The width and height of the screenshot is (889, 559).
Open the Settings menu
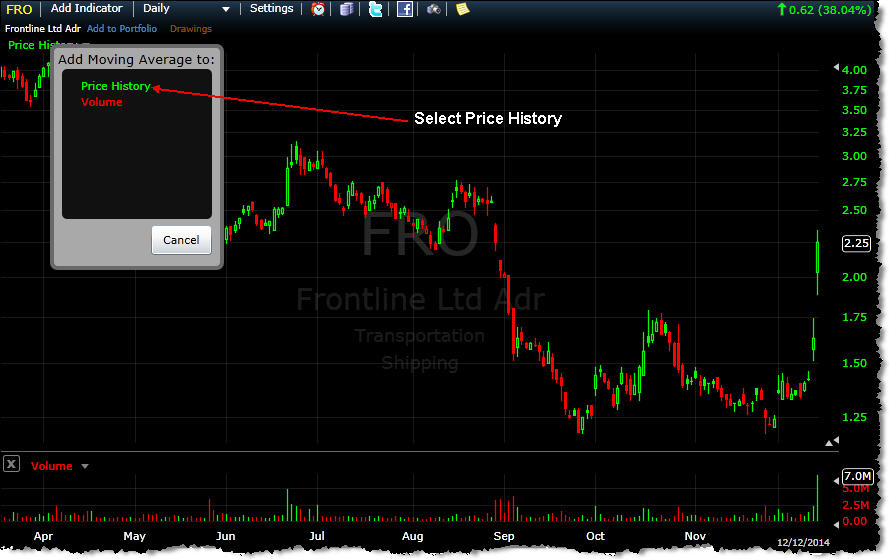coord(272,9)
